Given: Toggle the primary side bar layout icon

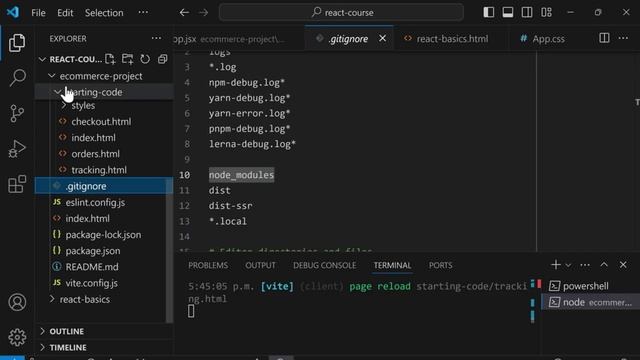Looking at the screenshot, I should coord(489,12).
